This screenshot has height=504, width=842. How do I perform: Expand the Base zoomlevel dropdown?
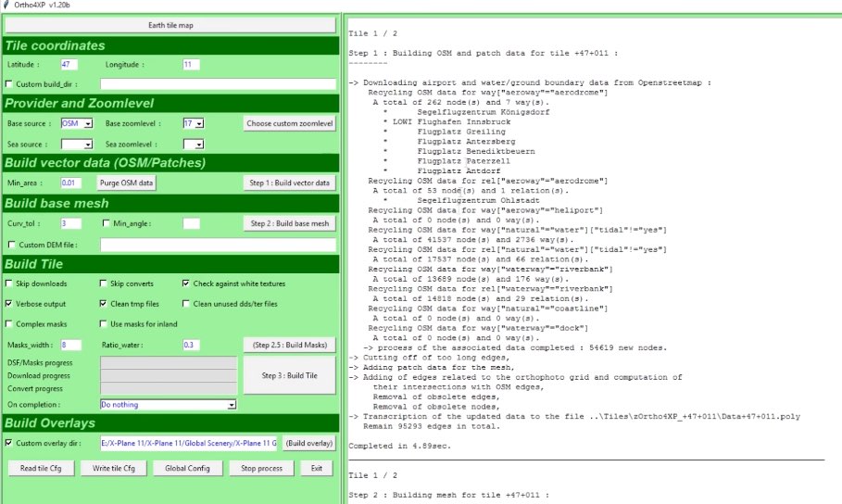tap(199, 123)
